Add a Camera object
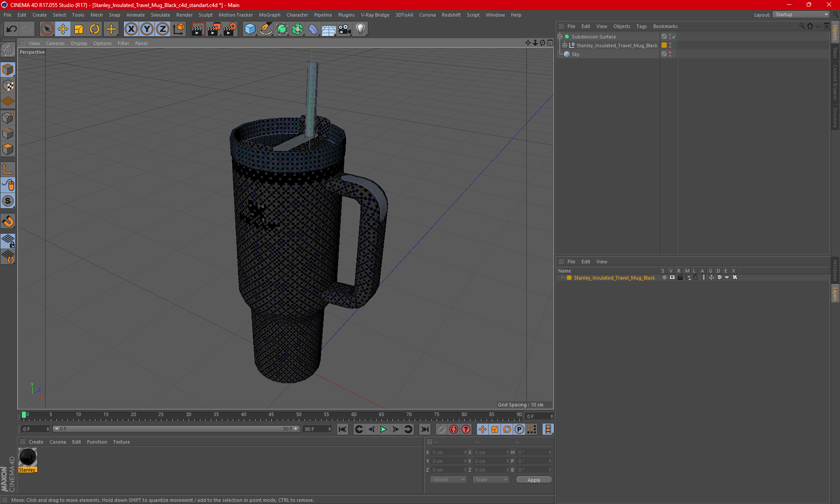The height and width of the screenshot is (504, 840). pos(345,29)
